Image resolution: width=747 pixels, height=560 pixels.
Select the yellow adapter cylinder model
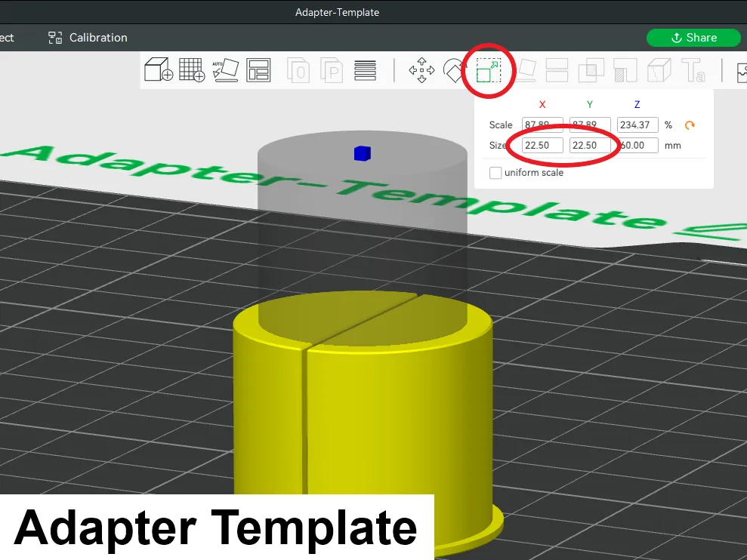[x=363, y=423]
